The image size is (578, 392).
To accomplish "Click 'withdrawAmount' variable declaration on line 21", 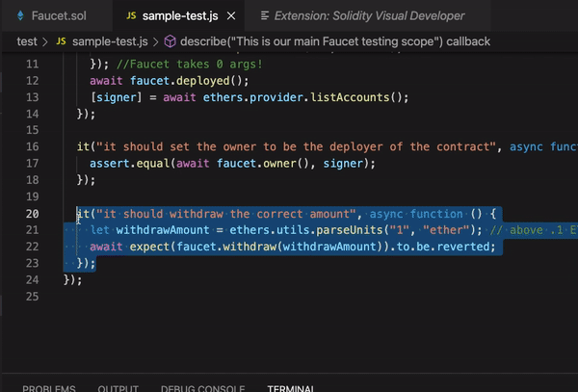I will pyautogui.click(x=163, y=230).
